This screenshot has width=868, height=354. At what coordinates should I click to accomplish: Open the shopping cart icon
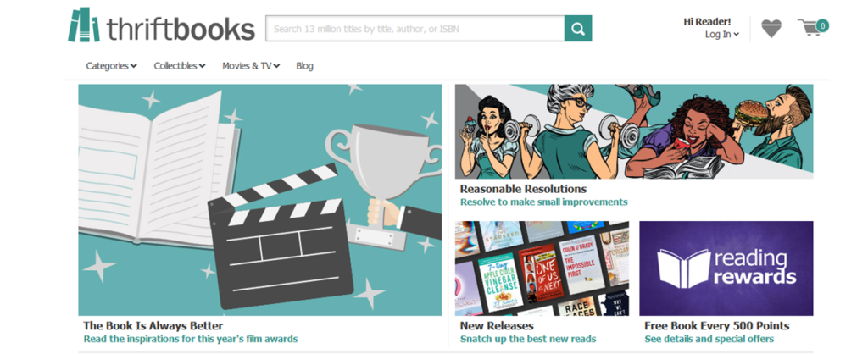(812, 28)
